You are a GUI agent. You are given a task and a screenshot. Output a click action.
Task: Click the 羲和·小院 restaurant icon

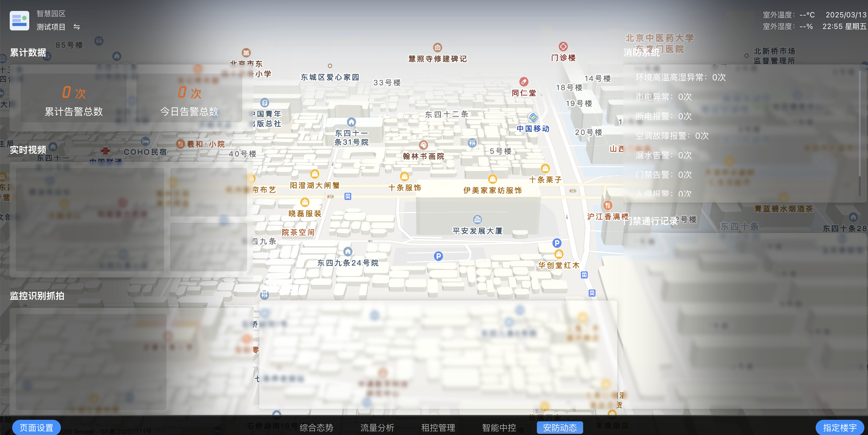coord(180,144)
